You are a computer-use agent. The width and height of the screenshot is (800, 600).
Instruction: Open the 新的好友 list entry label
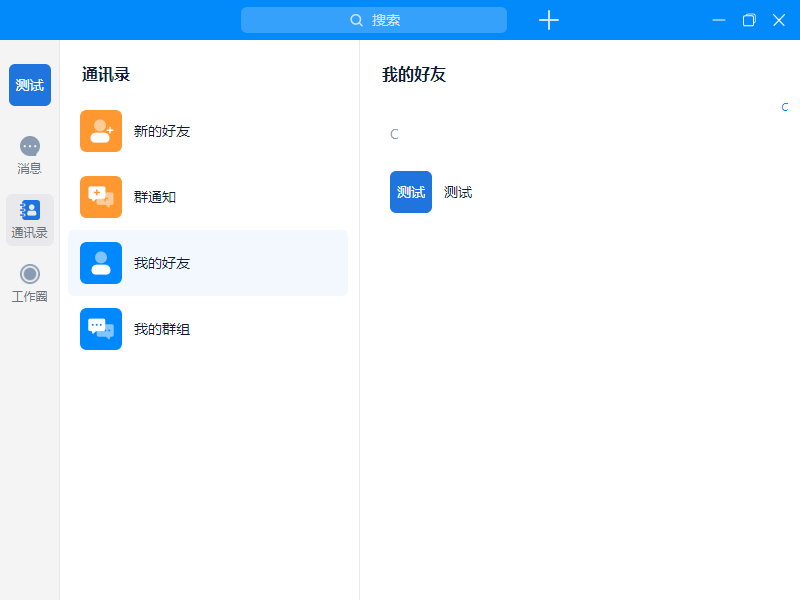162,131
